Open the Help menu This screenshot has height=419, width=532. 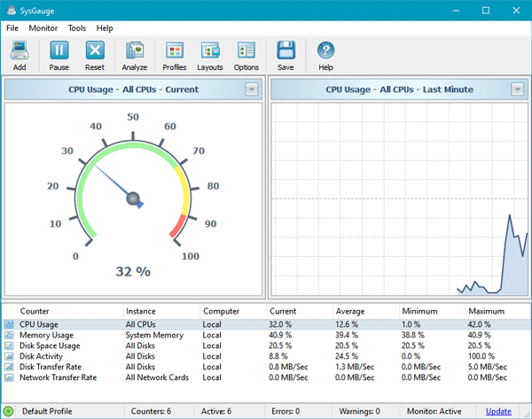tap(105, 28)
